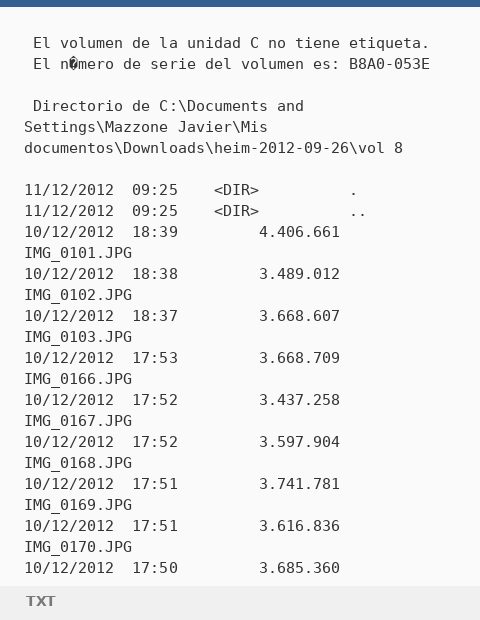480x620 pixels.
Task: Click the 'Settings\Mazzone Javier\Mis' path line
Action: [x=146, y=127]
